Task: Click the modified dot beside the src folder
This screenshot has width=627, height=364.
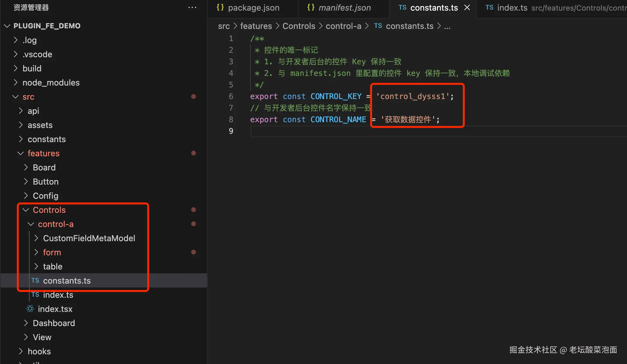Action: pyautogui.click(x=194, y=96)
